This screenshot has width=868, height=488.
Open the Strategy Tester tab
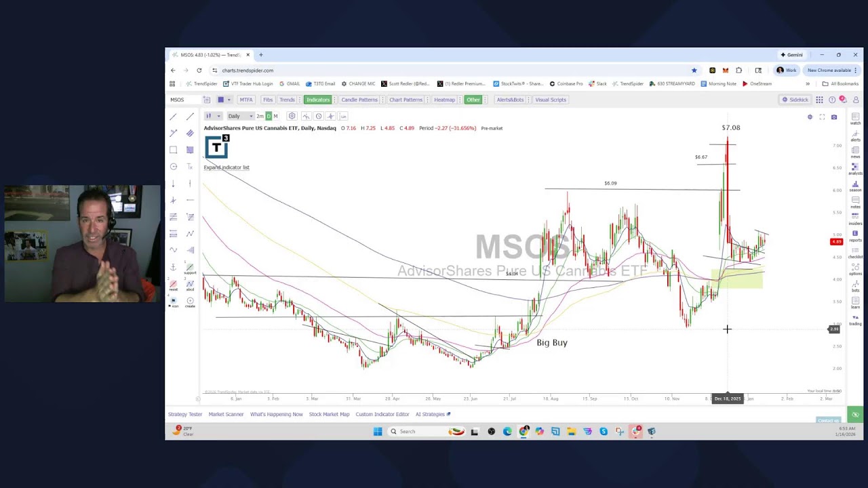tap(185, 414)
